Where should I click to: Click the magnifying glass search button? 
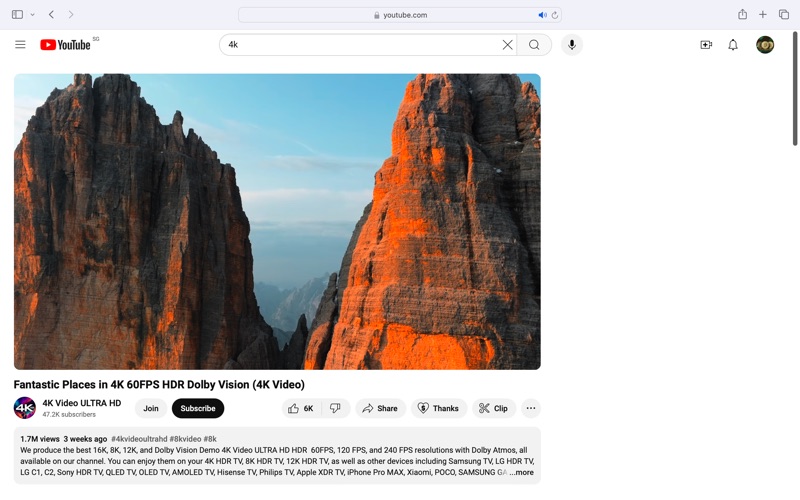coord(534,45)
